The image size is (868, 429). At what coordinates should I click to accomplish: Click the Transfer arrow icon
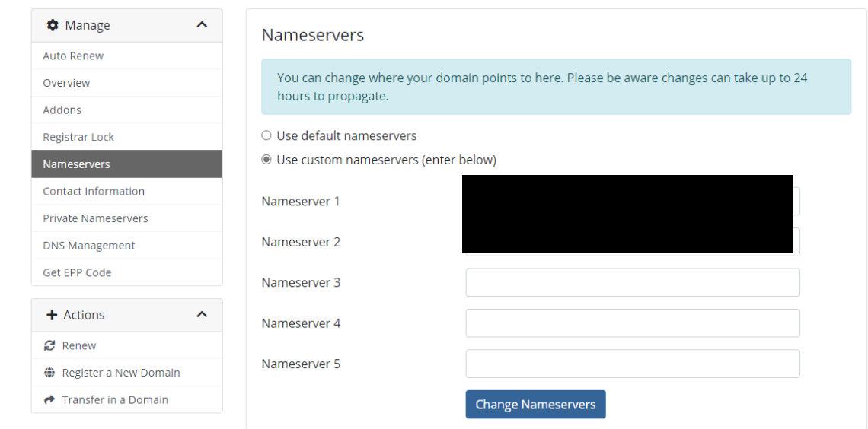coord(49,399)
